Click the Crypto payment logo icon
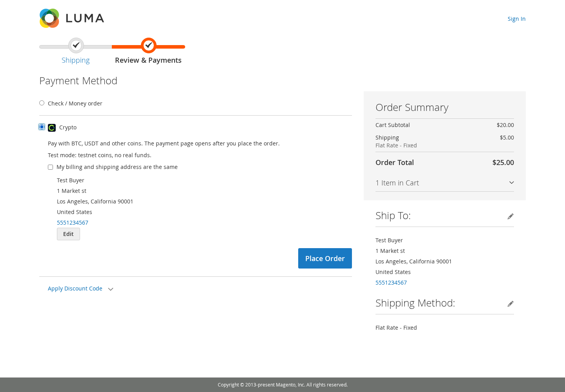The width and height of the screenshot is (565, 392). point(52,128)
